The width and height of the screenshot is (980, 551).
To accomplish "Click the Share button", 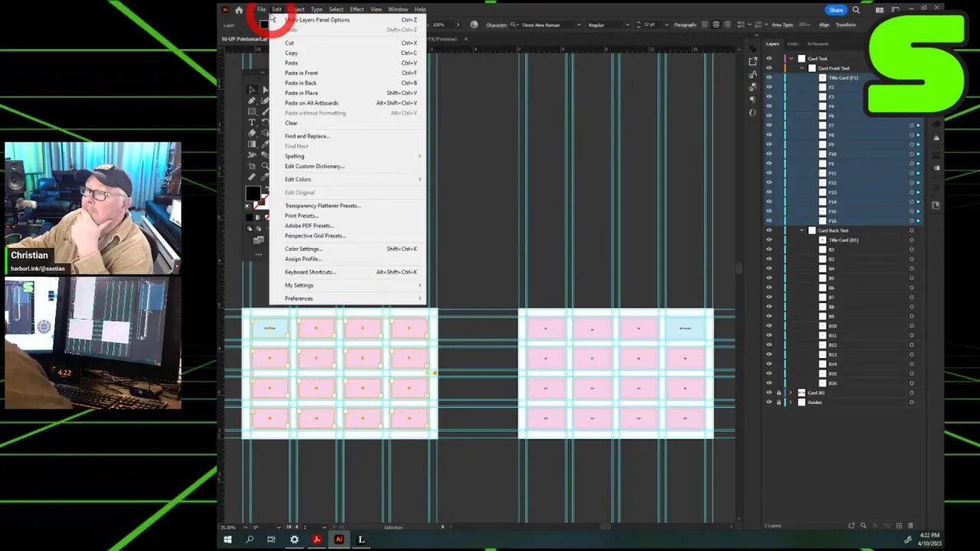I will tap(835, 10).
